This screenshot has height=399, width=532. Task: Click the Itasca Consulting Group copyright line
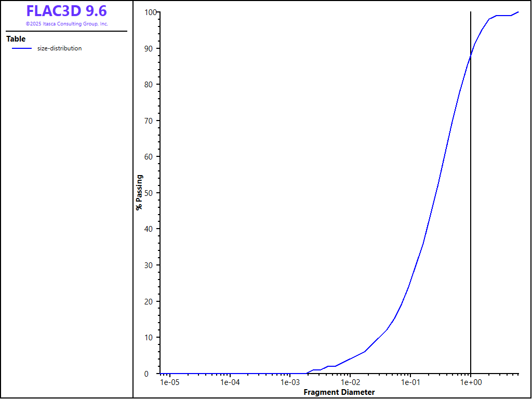66,24
